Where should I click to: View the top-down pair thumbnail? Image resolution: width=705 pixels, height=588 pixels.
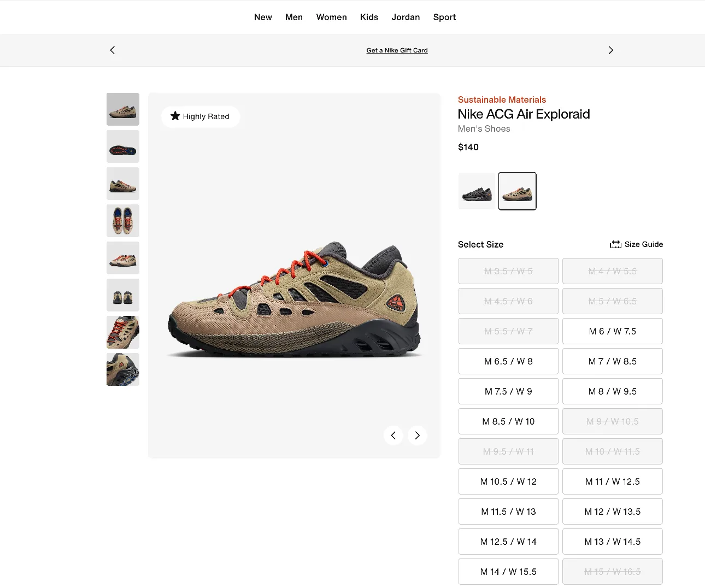(x=123, y=221)
